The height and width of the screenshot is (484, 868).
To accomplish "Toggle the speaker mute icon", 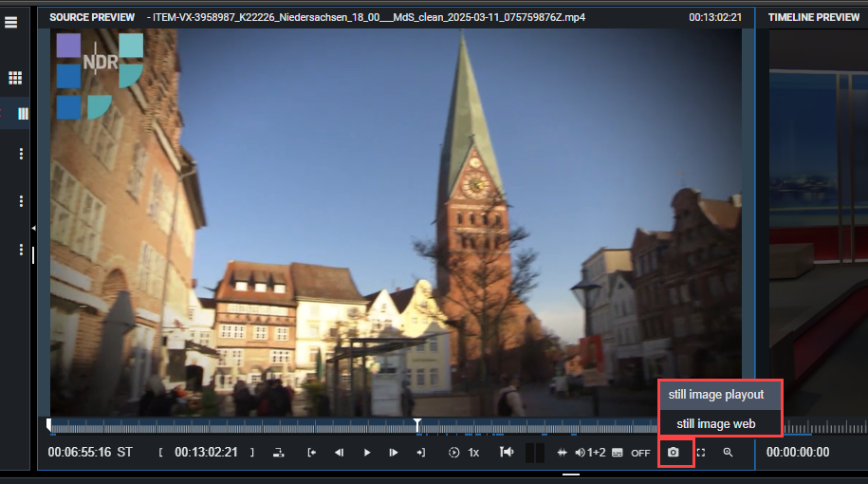I will point(508,453).
